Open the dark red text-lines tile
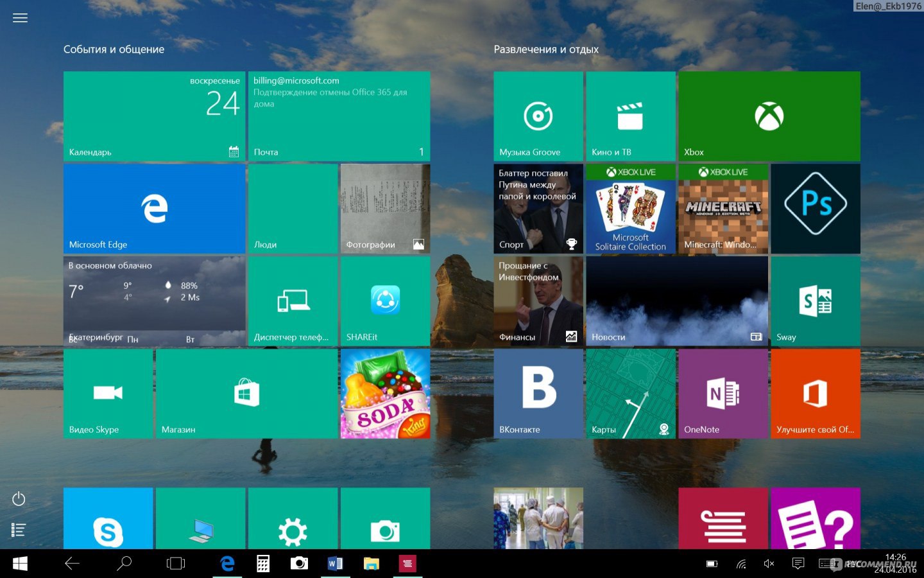Screen dimensions: 924x578 tap(723, 518)
